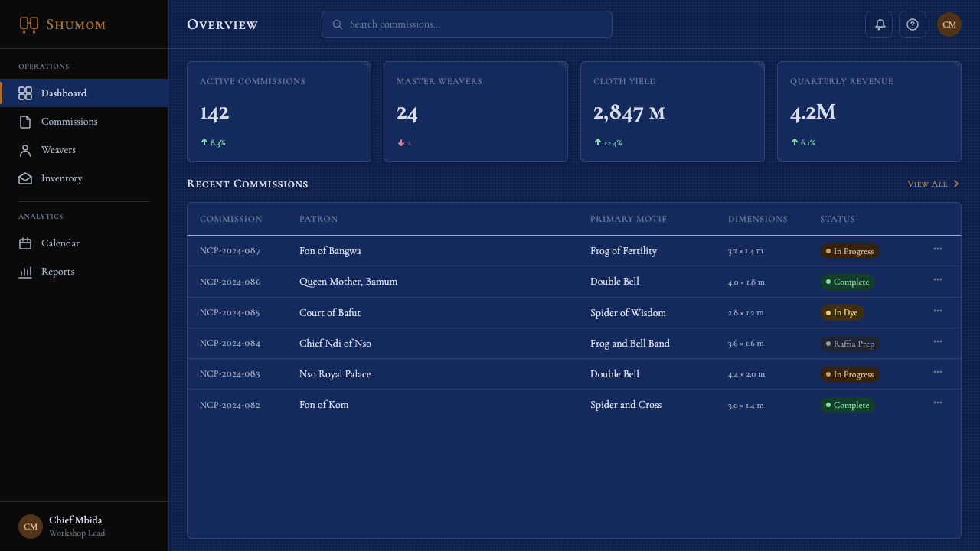Click the Spider of Wisdom motif

click(628, 312)
